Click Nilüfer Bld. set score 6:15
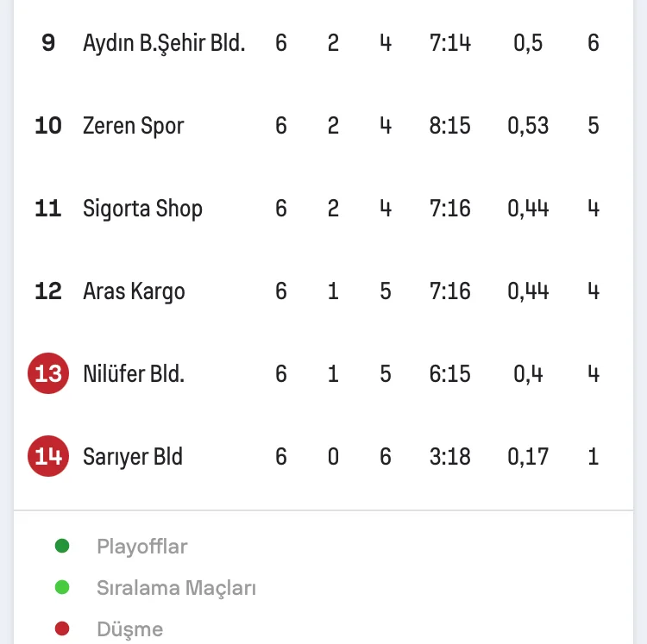The width and height of the screenshot is (647, 644). (x=450, y=374)
